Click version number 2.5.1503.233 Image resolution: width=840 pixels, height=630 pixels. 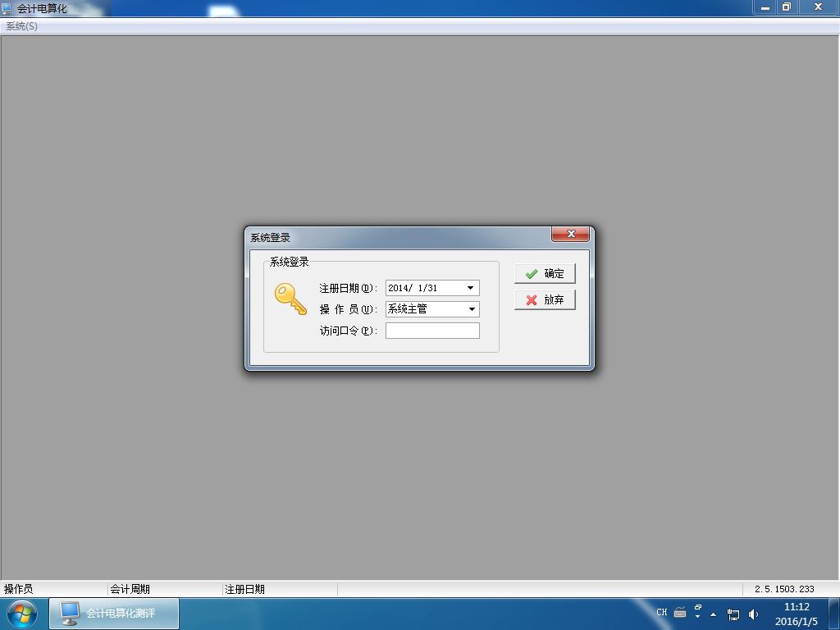(784, 589)
